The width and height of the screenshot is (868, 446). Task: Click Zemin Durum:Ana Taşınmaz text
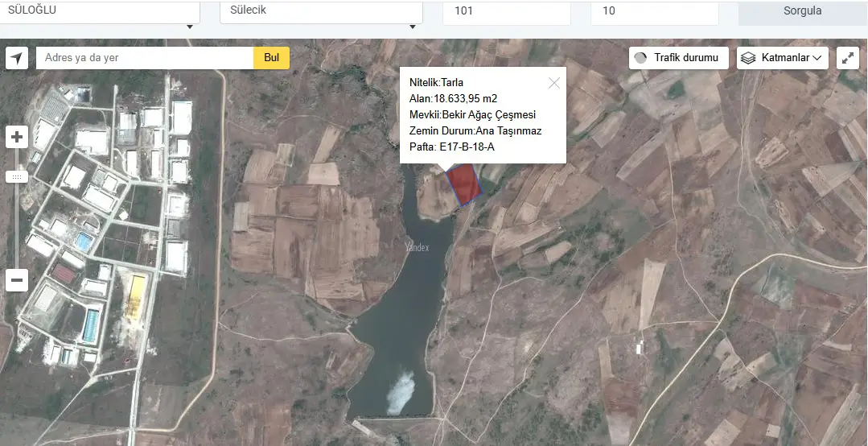tap(475, 130)
